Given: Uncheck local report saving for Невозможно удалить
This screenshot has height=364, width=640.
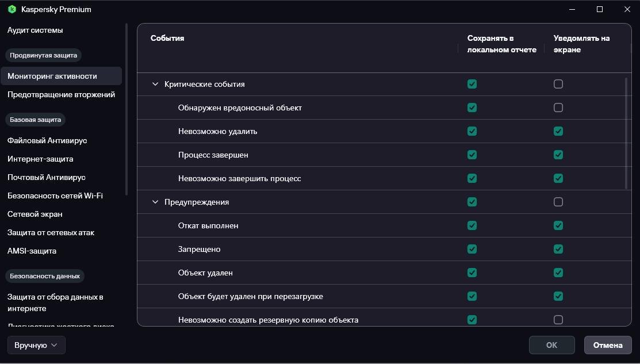Looking at the screenshot, I should point(472,131).
